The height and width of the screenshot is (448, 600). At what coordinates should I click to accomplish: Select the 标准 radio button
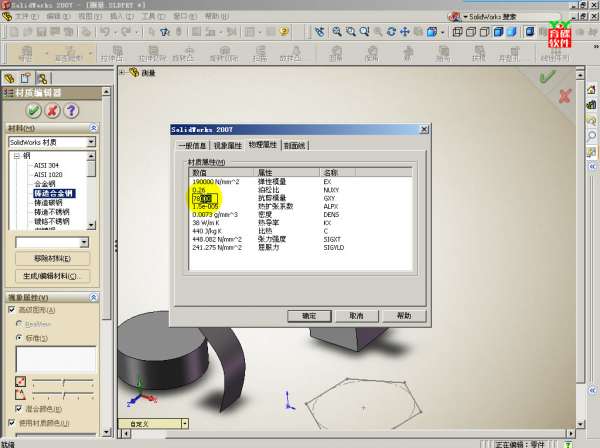tap(19, 338)
